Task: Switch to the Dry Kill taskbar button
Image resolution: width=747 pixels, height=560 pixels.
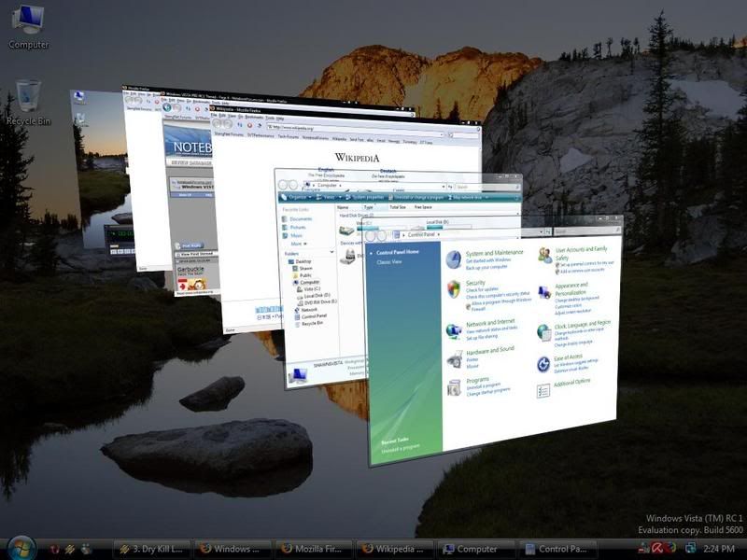Action: (x=152, y=549)
